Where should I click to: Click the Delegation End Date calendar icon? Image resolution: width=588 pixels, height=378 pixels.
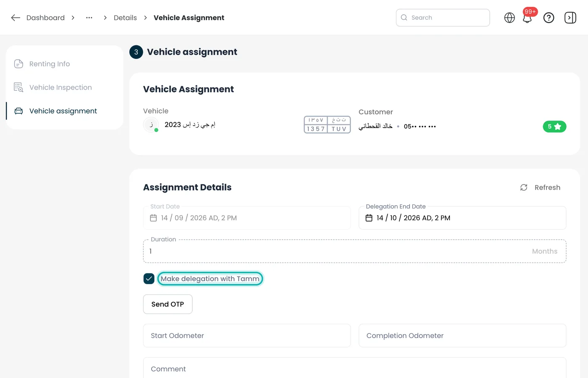(369, 218)
